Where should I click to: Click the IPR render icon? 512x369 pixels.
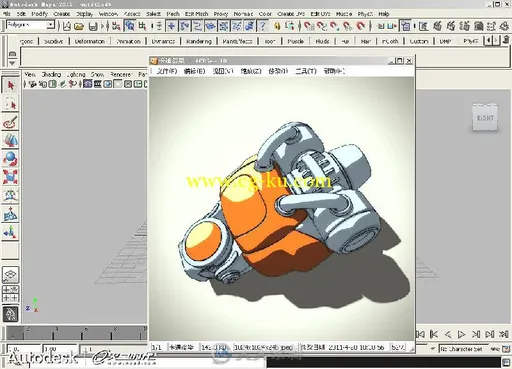pos(451,26)
